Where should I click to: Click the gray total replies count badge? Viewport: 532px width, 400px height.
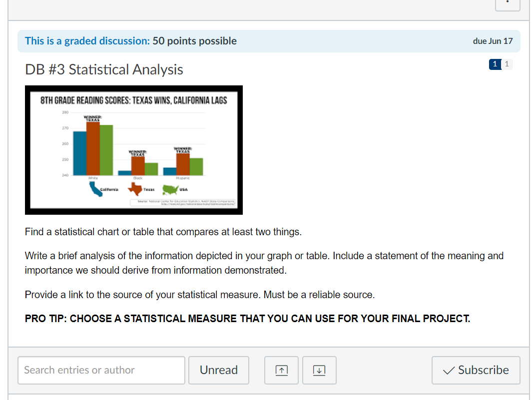coord(507,64)
